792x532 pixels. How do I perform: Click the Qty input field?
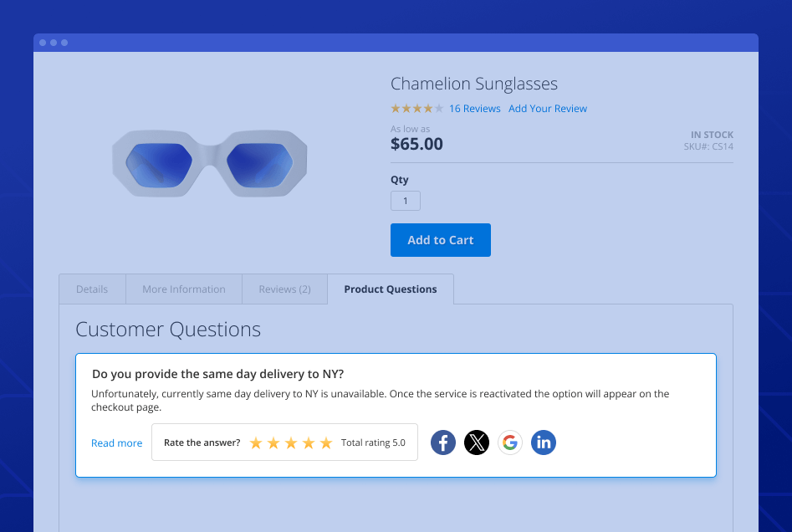405,201
